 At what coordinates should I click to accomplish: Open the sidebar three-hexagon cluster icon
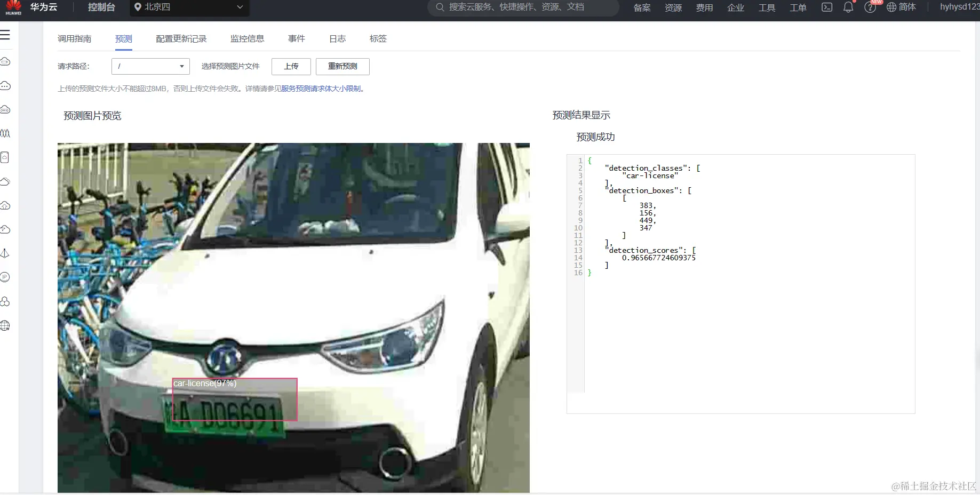5,301
